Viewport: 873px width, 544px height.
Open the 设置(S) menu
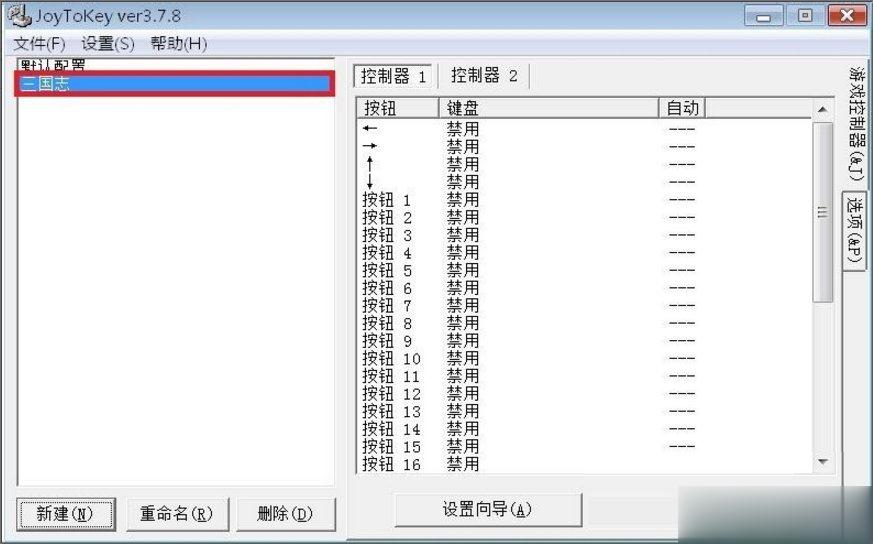108,43
